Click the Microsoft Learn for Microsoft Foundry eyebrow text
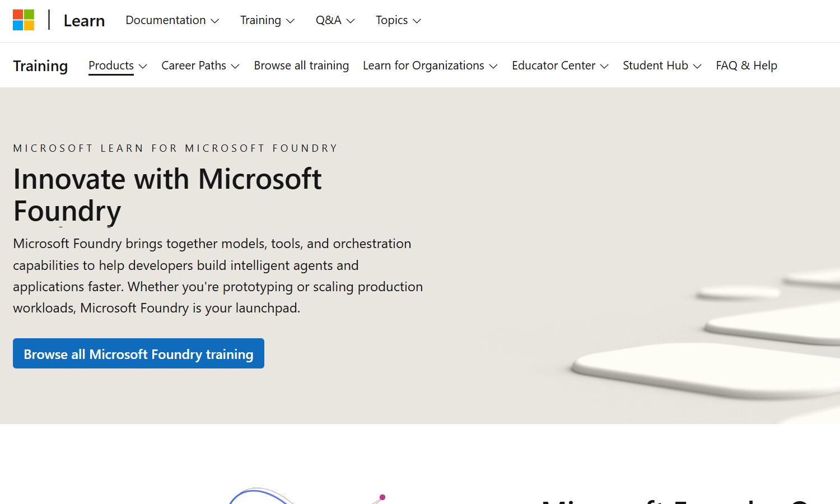The width and height of the screenshot is (840, 504). click(175, 148)
